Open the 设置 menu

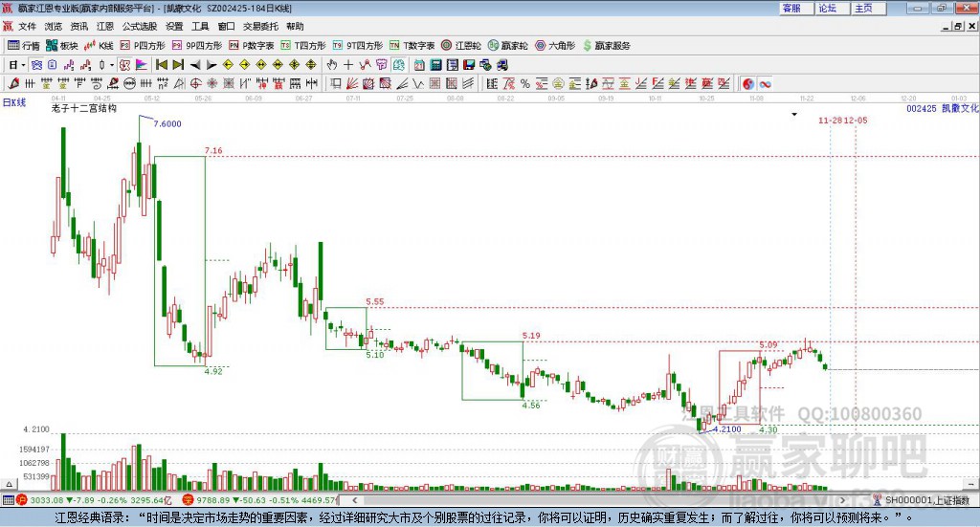tap(174, 26)
